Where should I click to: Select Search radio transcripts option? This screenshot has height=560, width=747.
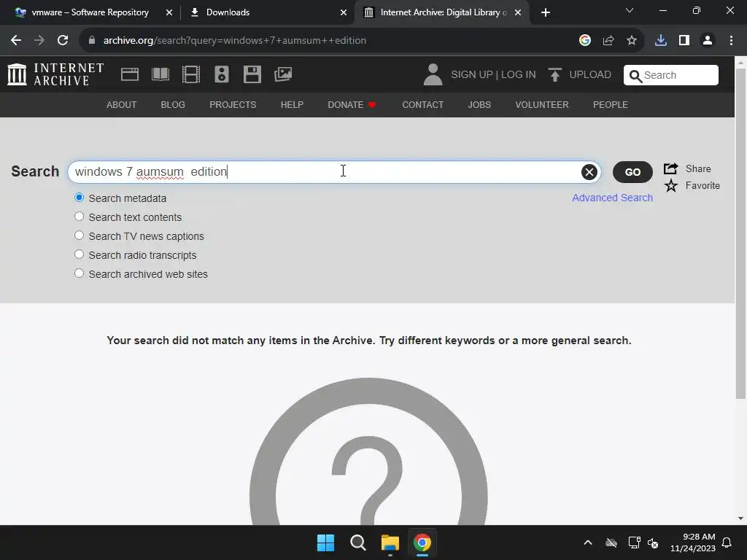(79, 254)
